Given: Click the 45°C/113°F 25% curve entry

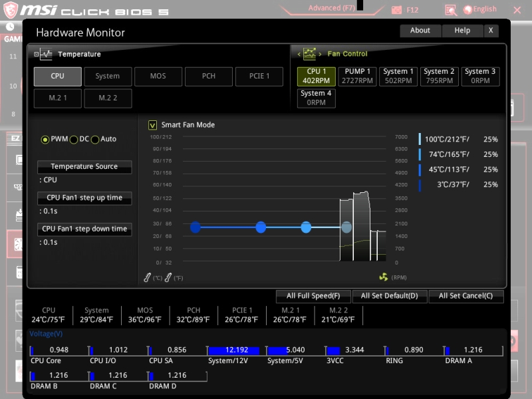Looking at the screenshot, I should point(459,170).
